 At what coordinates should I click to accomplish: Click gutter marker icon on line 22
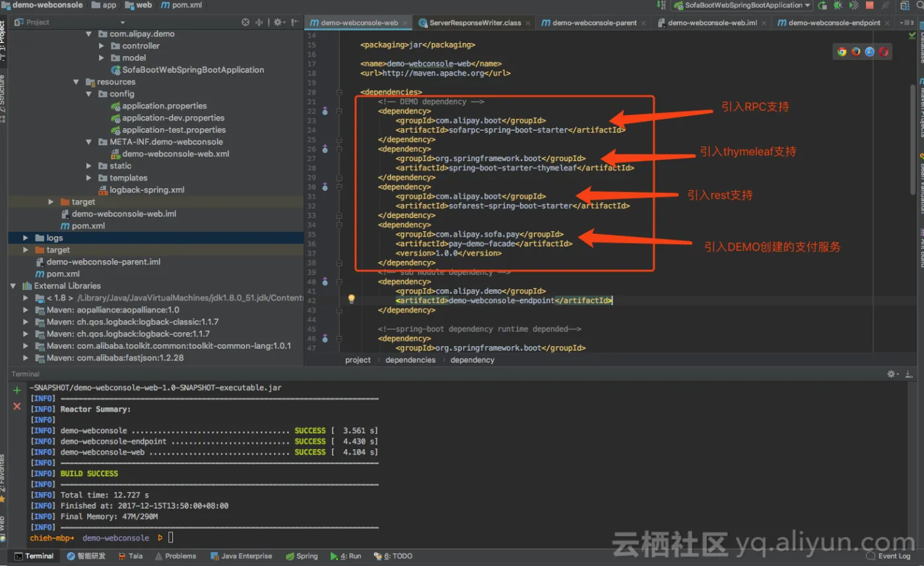pos(325,112)
